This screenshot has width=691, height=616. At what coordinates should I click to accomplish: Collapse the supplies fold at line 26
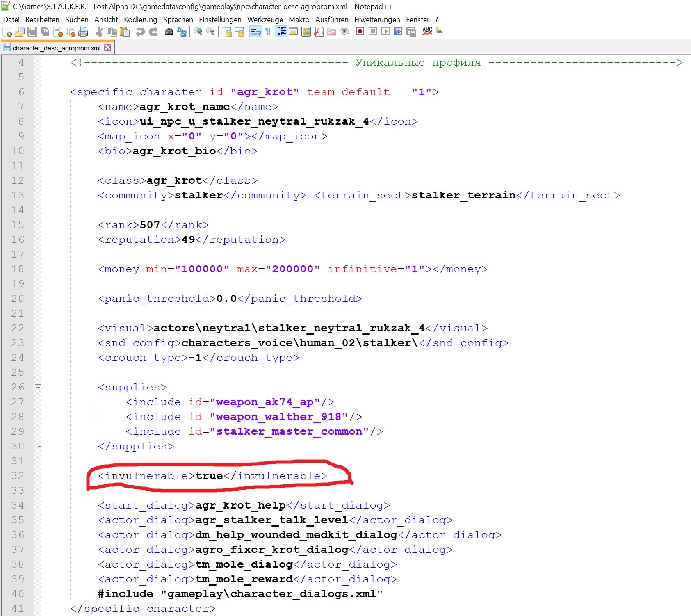click(x=38, y=387)
